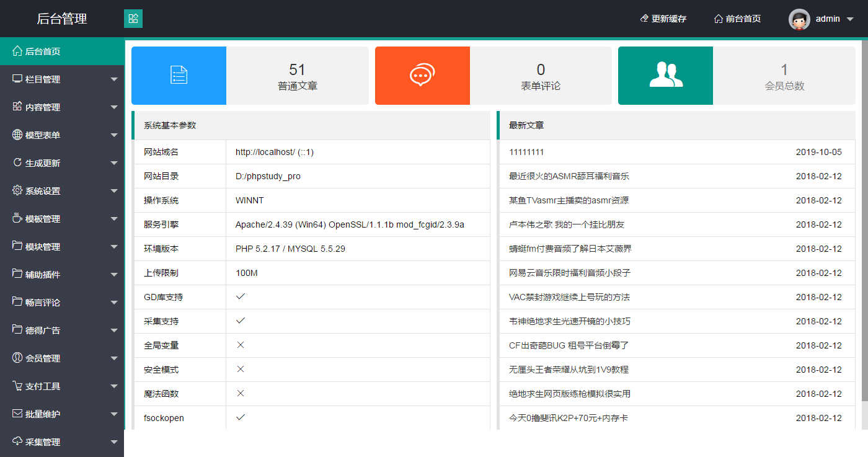This screenshot has height=457, width=868.
Task: Click 后台管理 title in header
Action: pos(62,19)
